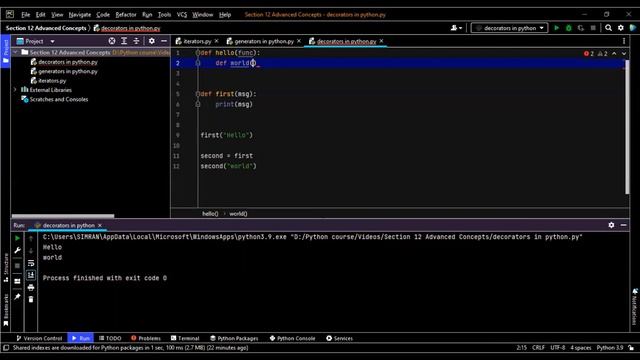Expand External Libraries node

[16, 89]
